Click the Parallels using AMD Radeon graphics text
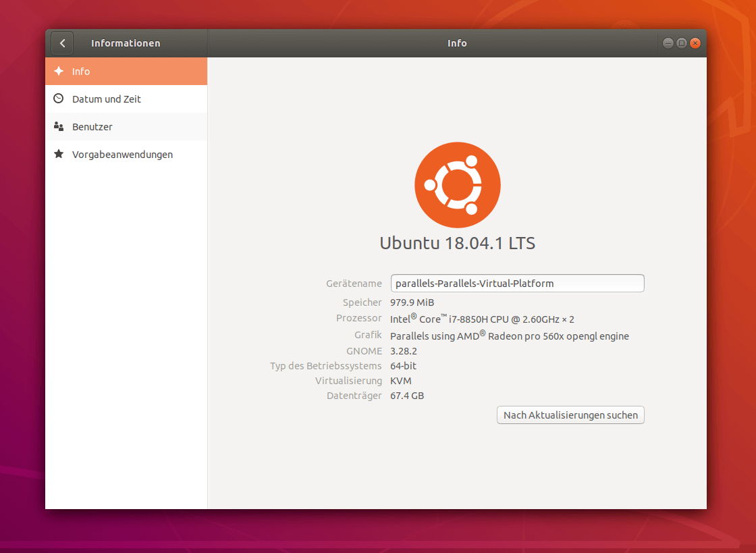This screenshot has height=553, width=756. [510, 336]
